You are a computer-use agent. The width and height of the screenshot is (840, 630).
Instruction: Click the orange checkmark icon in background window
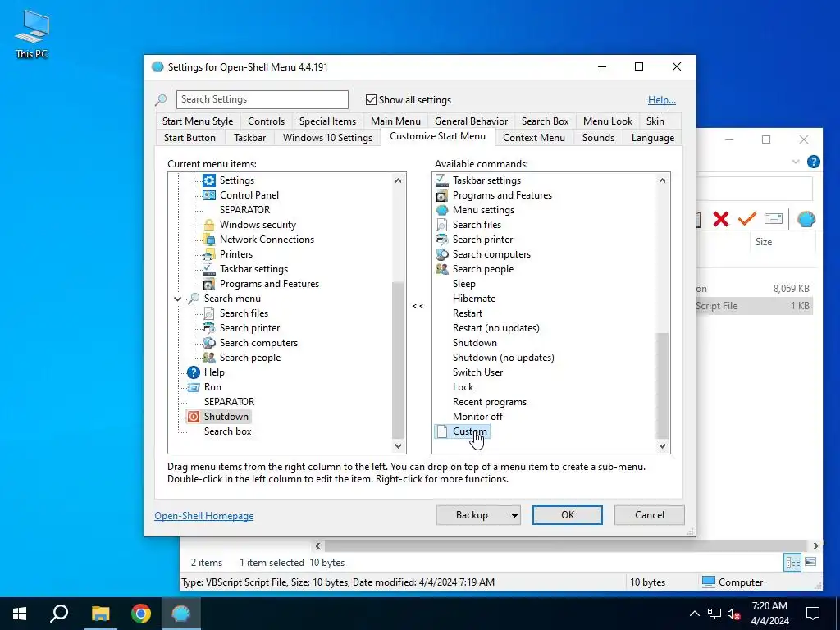click(x=746, y=218)
